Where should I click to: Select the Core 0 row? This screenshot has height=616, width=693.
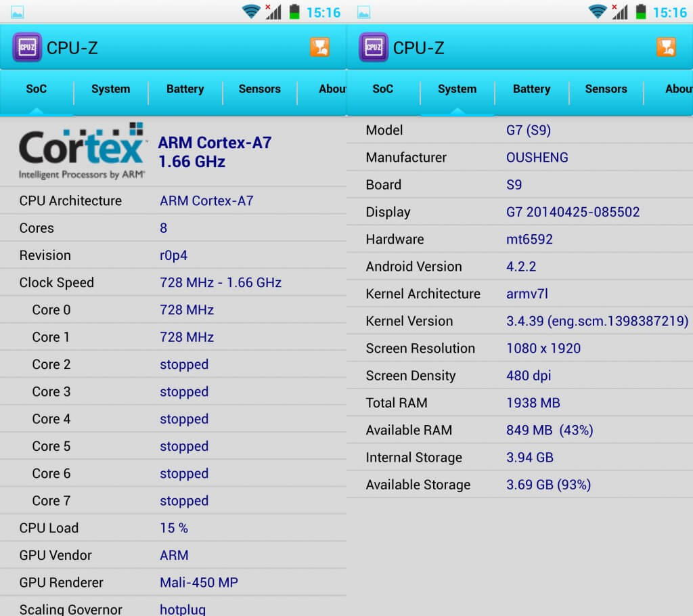click(173, 310)
